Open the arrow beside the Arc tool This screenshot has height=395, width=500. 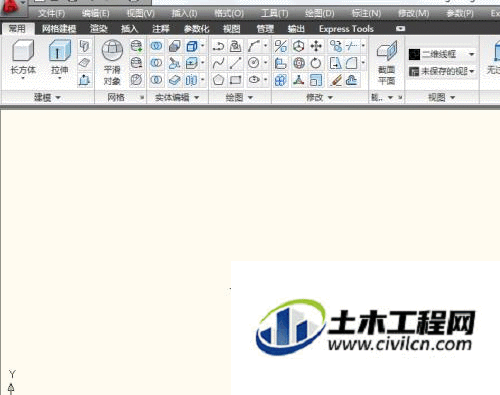coord(265,46)
